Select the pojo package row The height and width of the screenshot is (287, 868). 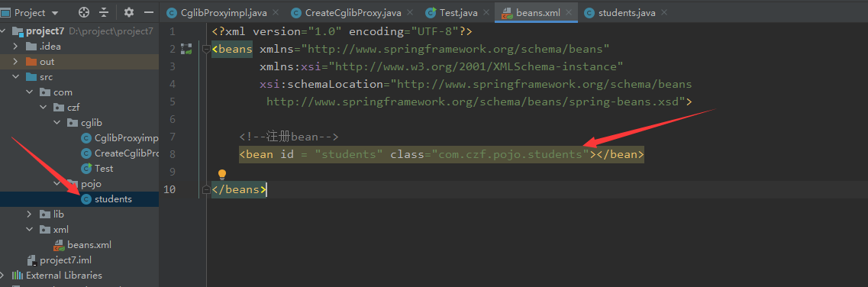coord(79,184)
